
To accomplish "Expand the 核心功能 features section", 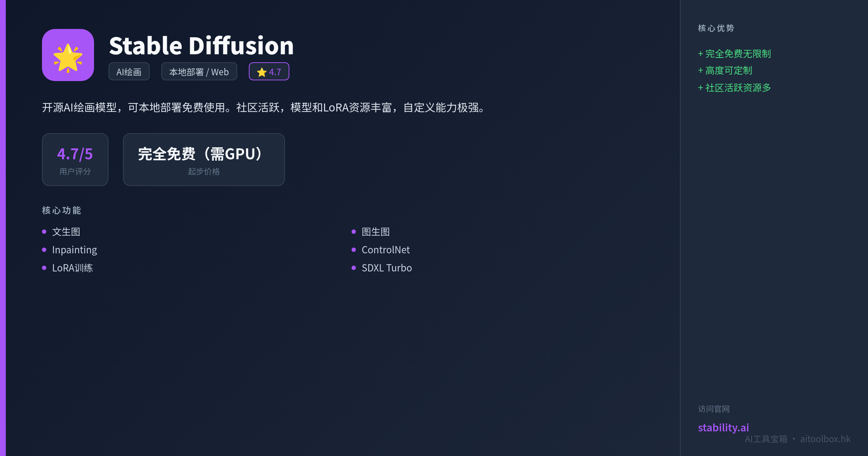I will tap(61, 210).
